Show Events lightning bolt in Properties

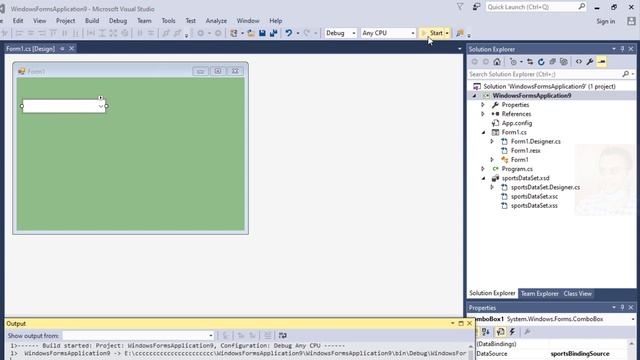click(512, 332)
